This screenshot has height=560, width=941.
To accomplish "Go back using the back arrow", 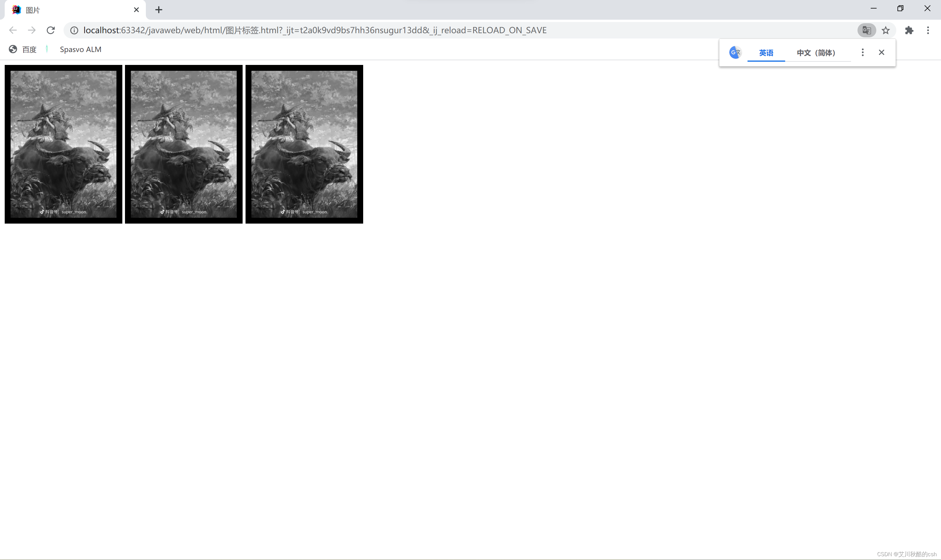I will 13,30.
